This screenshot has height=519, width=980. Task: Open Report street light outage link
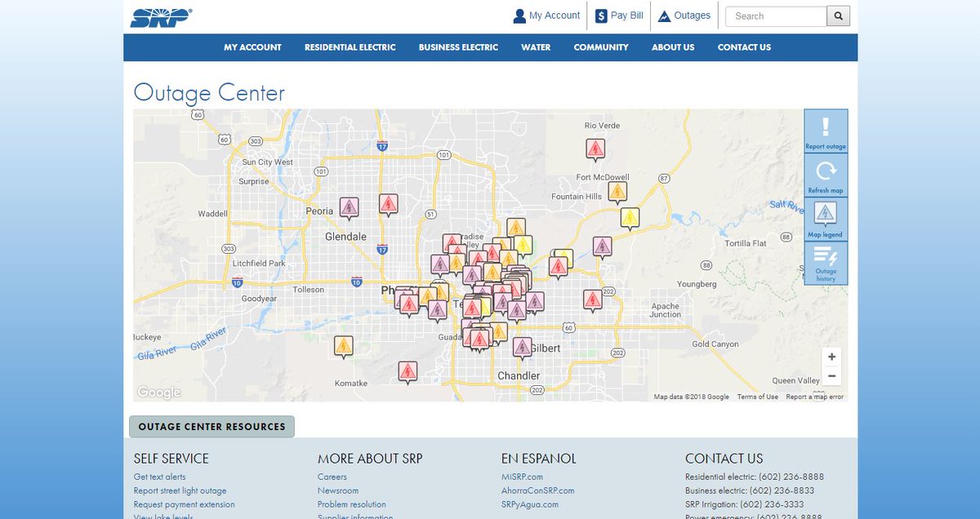[x=180, y=490]
